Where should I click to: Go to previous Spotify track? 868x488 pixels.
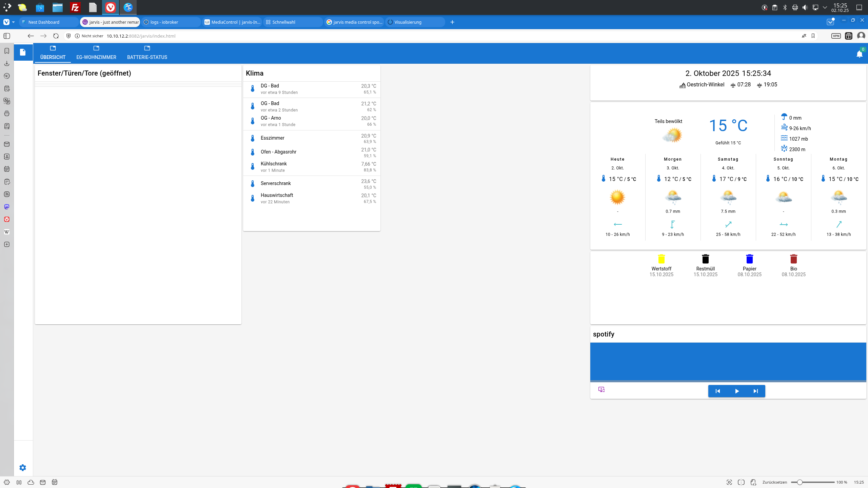(x=717, y=391)
